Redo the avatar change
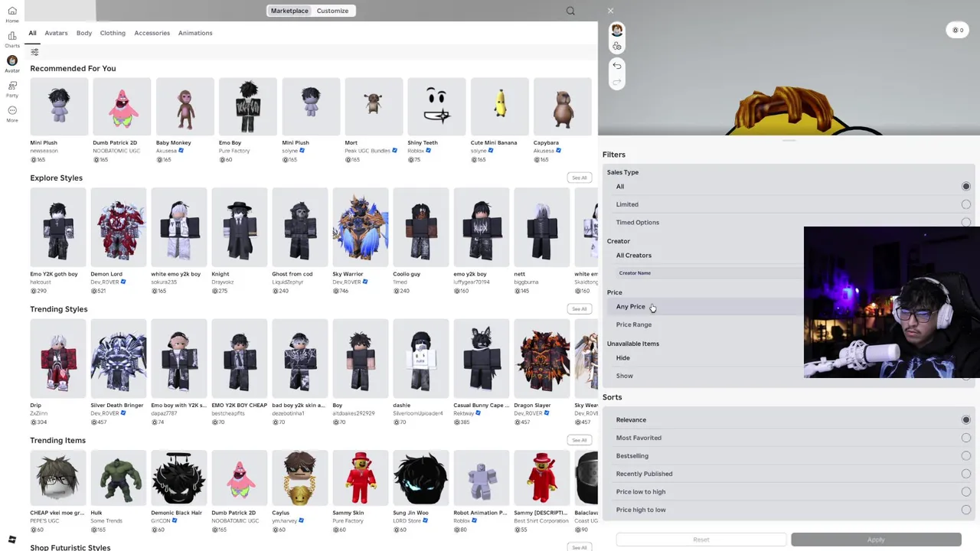The image size is (980, 551). (x=617, y=83)
